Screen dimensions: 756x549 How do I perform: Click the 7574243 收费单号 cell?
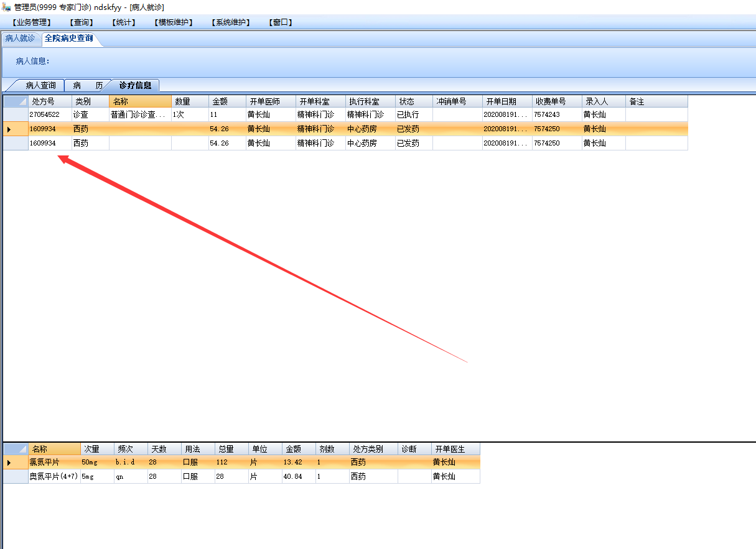(557, 115)
